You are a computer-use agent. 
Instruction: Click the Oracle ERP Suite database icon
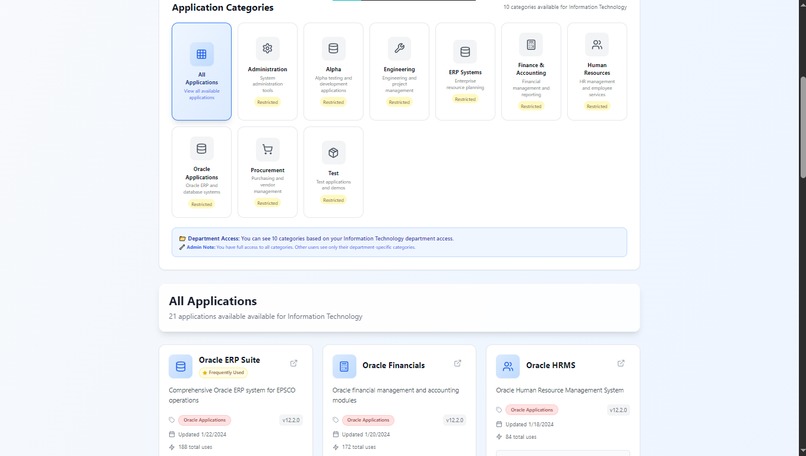tap(180, 367)
